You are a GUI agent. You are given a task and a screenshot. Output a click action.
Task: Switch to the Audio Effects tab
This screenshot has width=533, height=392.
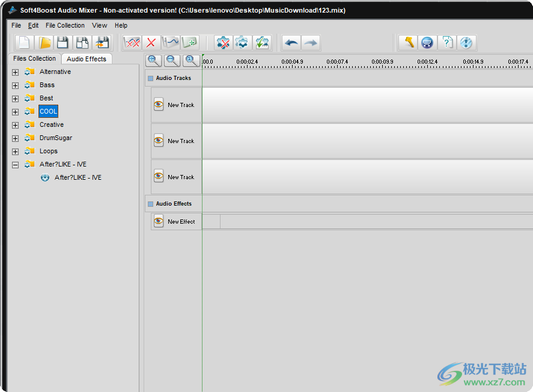87,59
